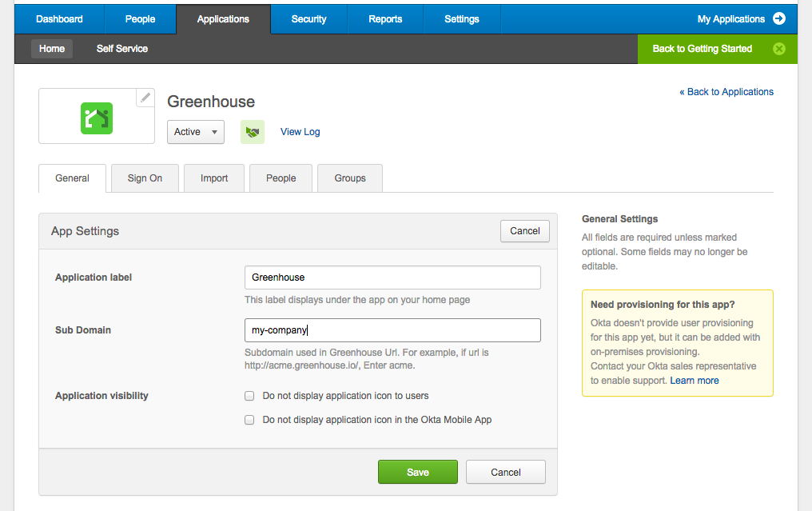Open the View Log link

tap(301, 132)
